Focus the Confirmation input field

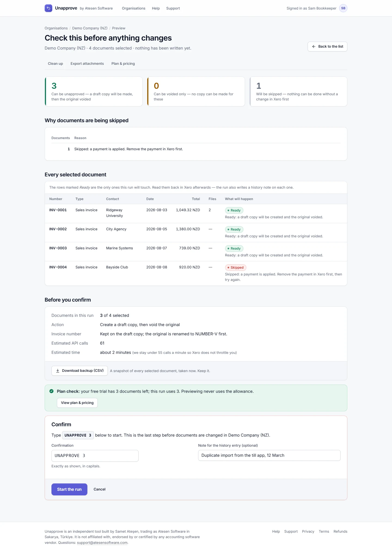tap(95, 456)
